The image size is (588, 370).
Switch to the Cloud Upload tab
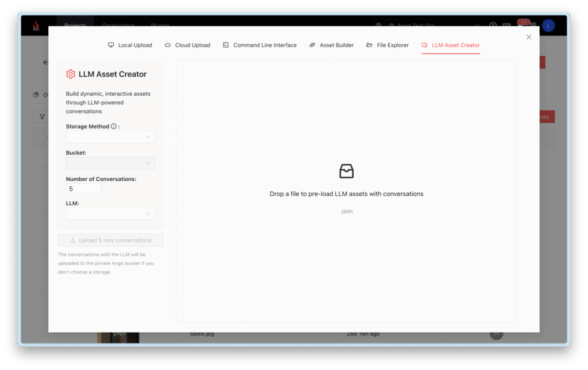(x=187, y=45)
